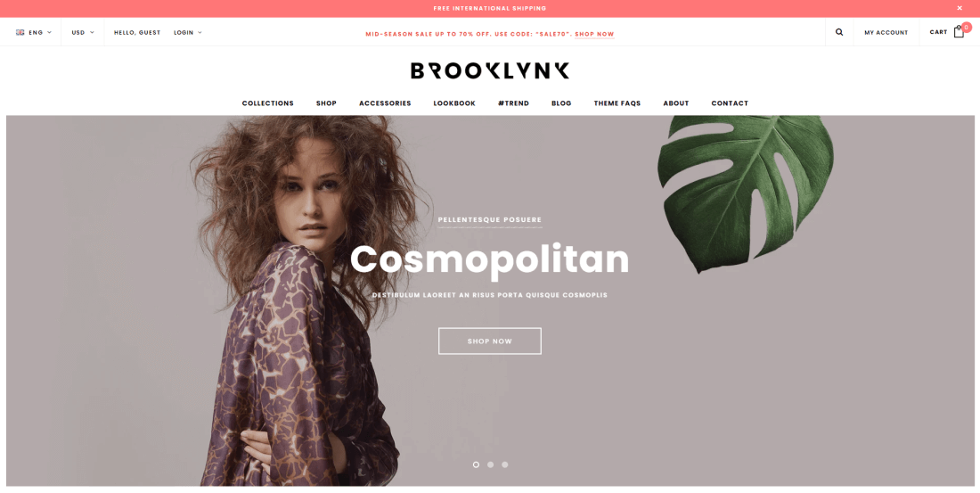Viewport: 980px width, 493px height.
Task: Click the cart item count badge
Action: [x=967, y=27]
